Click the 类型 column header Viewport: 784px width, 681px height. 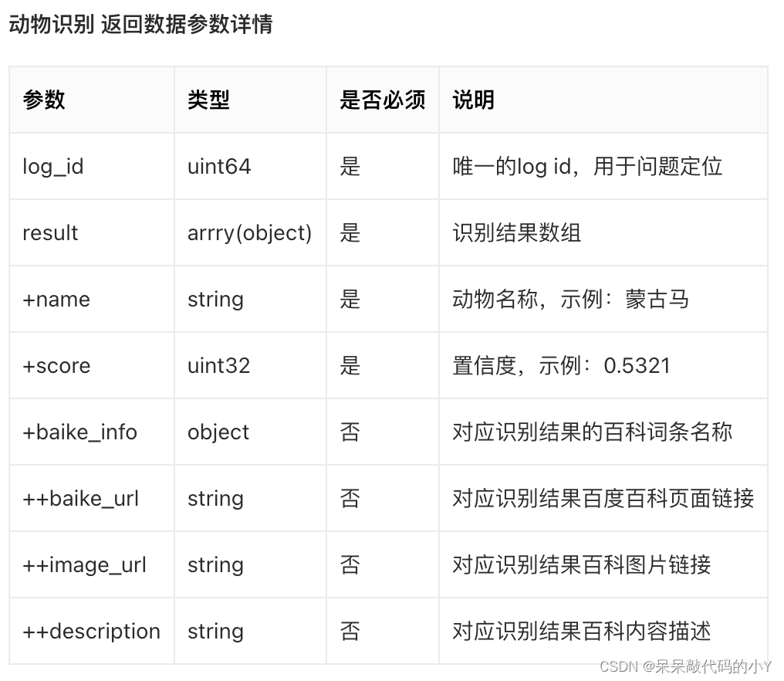pos(208,100)
